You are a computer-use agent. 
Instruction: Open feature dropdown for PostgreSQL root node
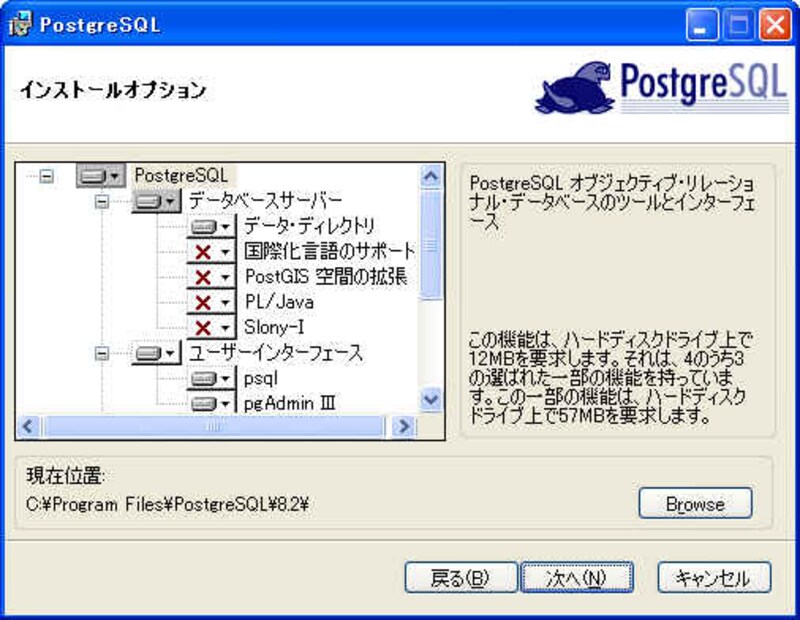[x=101, y=176]
